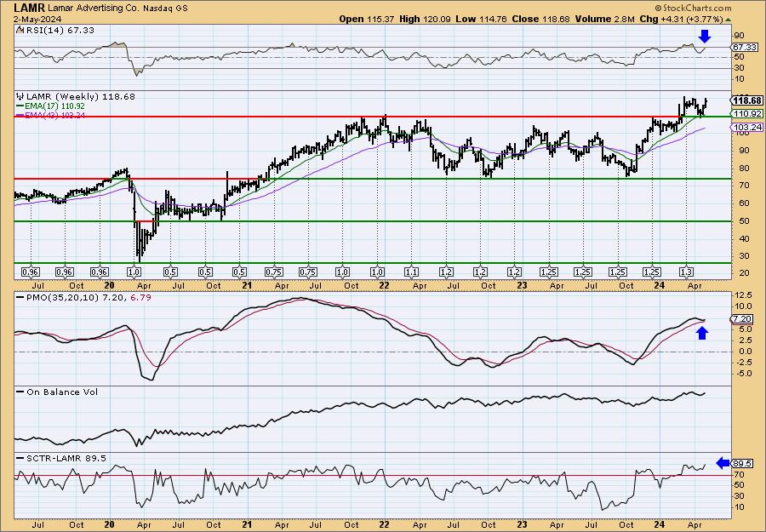Click the RSI(14) 67.33 indicator label
Screen dimensions: 766x532
(59, 30)
